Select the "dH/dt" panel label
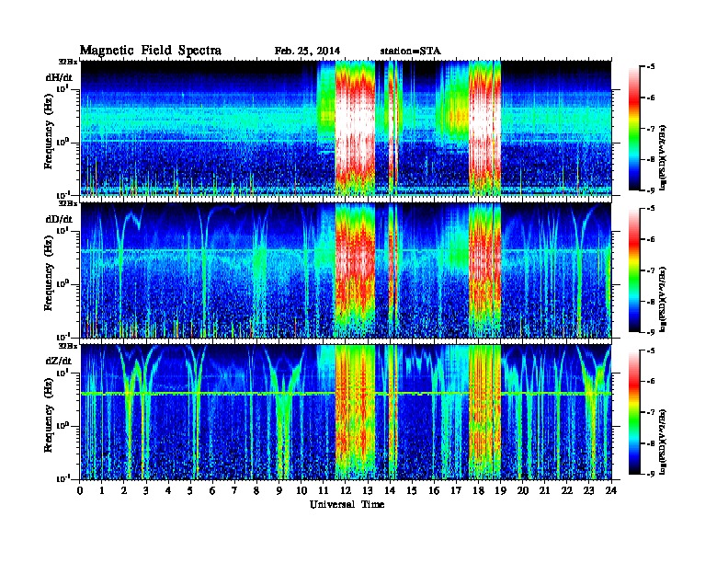The image size is (728, 563). (x=59, y=77)
